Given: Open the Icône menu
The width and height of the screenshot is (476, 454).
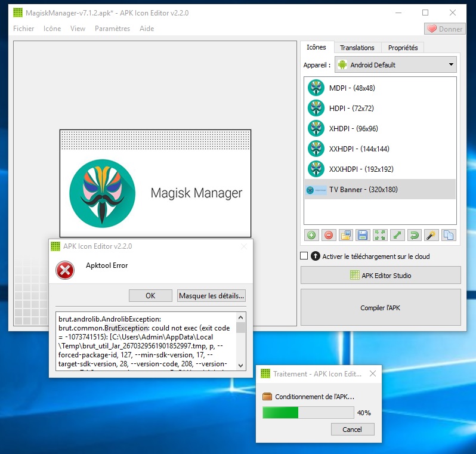Looking at the screenshot, I should (52, 29).
